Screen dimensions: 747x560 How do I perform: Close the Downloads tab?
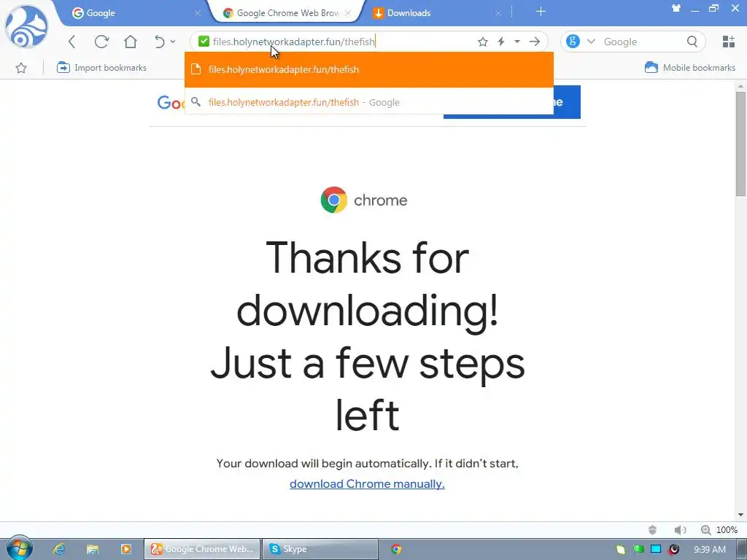pos(498,13)
